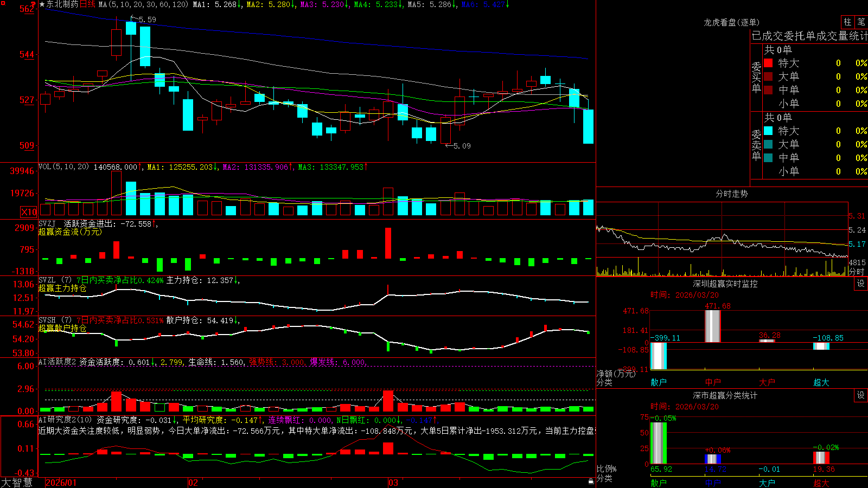Click the SVSH (7) indicator name
This screenshot has height=488, width=868.
point(55,320)
